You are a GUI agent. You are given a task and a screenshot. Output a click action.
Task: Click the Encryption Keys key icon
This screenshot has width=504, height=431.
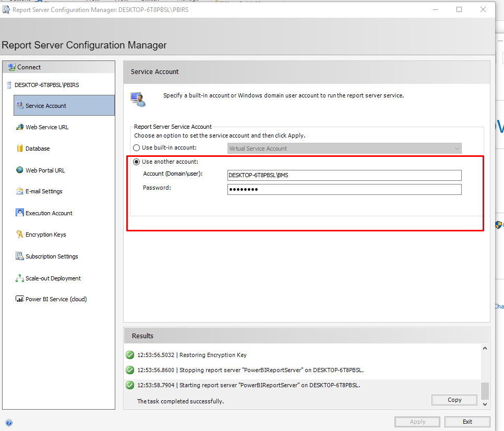(x=20, y=235)
